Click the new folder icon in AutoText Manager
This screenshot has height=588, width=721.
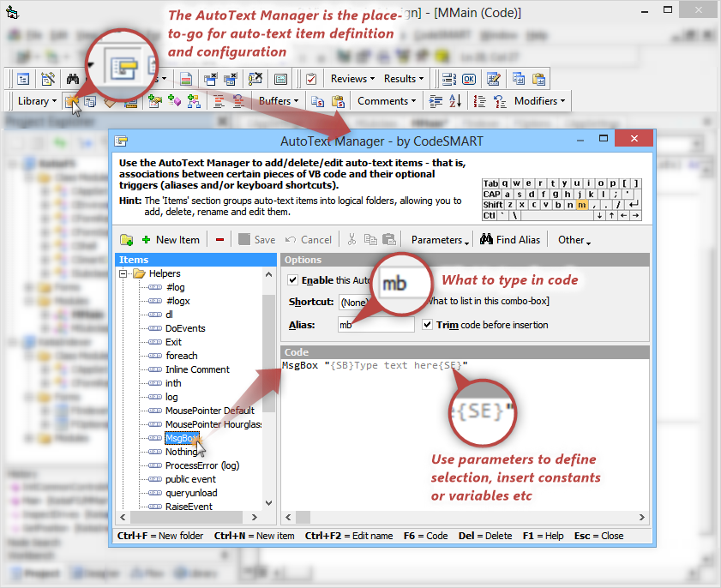[126, 239]
